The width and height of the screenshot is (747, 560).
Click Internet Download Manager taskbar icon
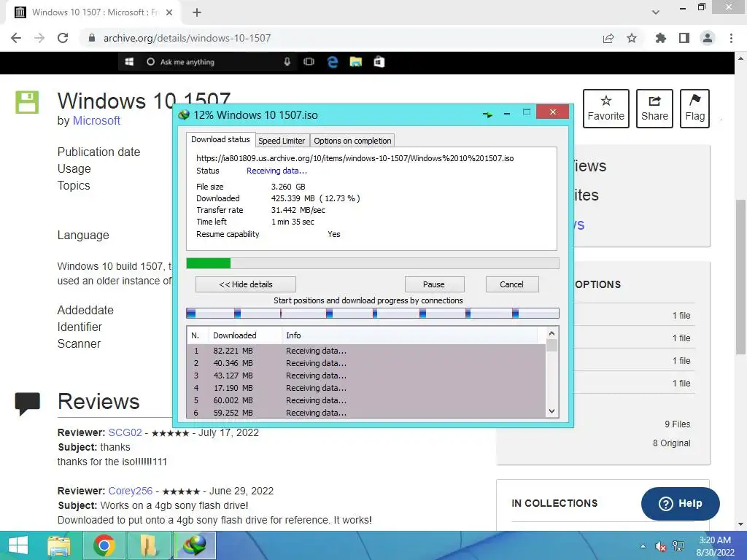click(x=194, y=545)
